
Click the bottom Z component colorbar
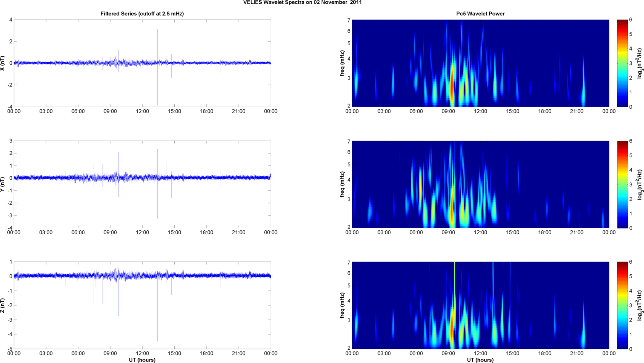(622, 305)
